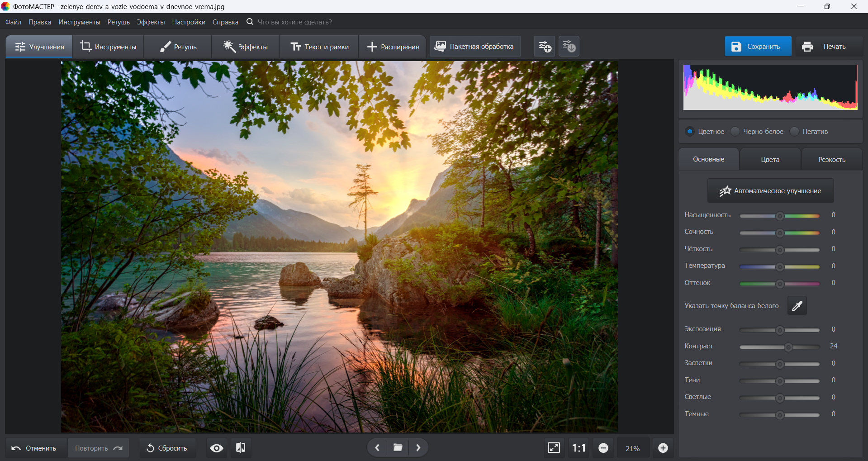Click the search field 'Что вы хотите сделать?'
The width and height of the screenshot is (868, 461).
tap(294, 22)
